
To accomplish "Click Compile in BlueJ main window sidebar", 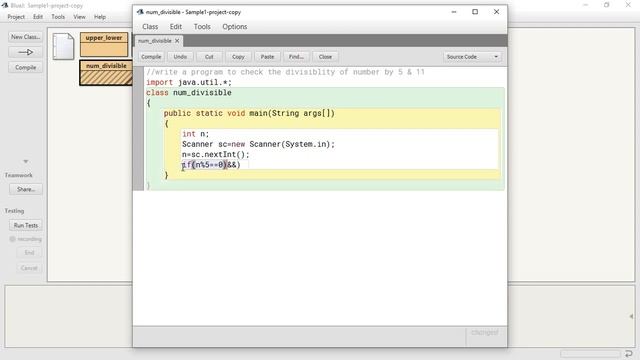I will click(25, 67).
